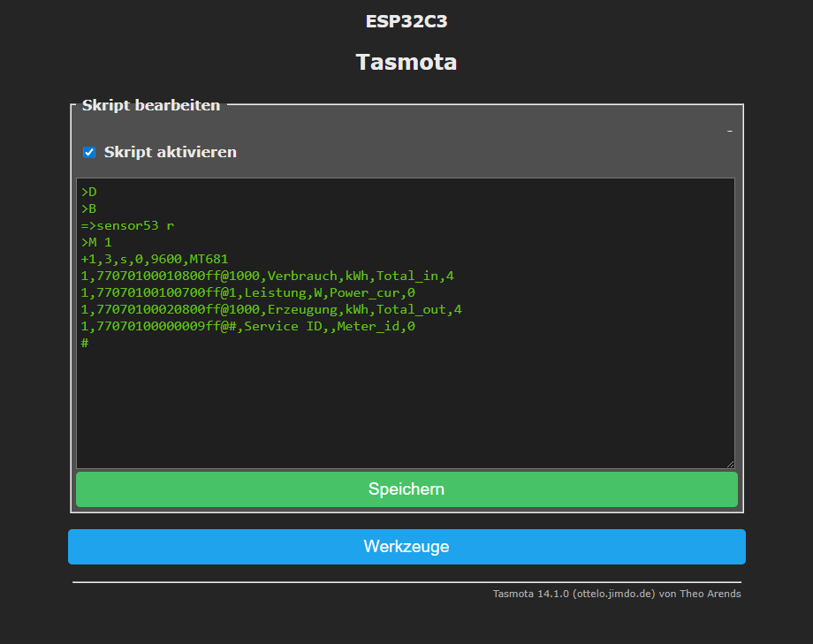Place cursor on the >D line

pyautogui.click(x=88, y=192)
